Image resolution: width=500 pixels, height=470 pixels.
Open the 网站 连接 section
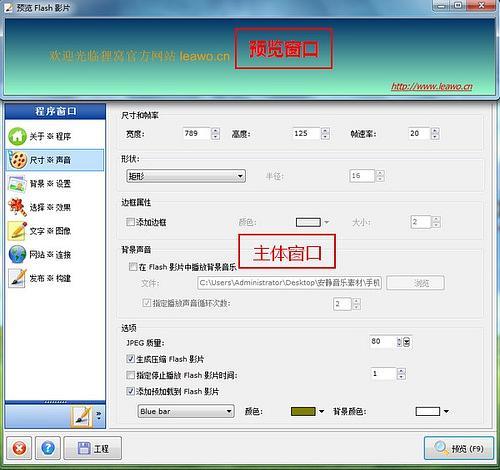(x=55, y=255)
